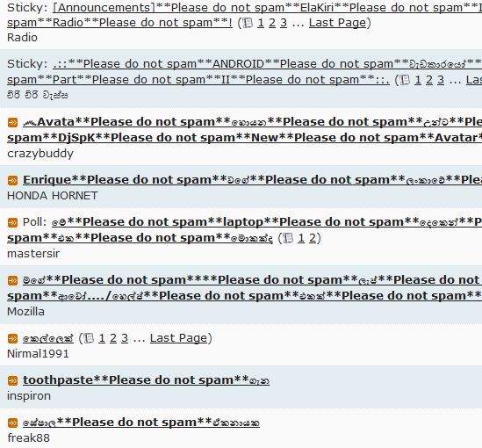
Task: Click first-new-post arrow icon beside Mozilla's thread
Action: [x=12, y=281]
